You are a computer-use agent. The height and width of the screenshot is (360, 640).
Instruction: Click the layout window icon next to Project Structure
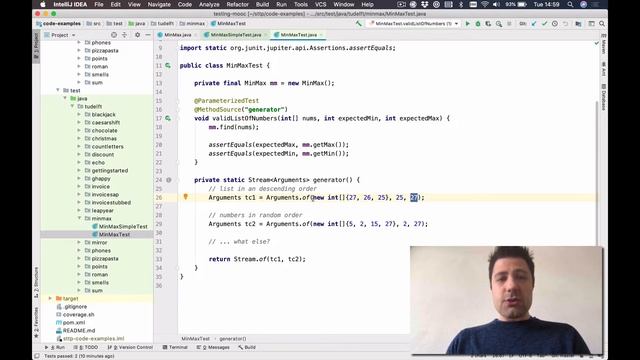tap(591, 24)
